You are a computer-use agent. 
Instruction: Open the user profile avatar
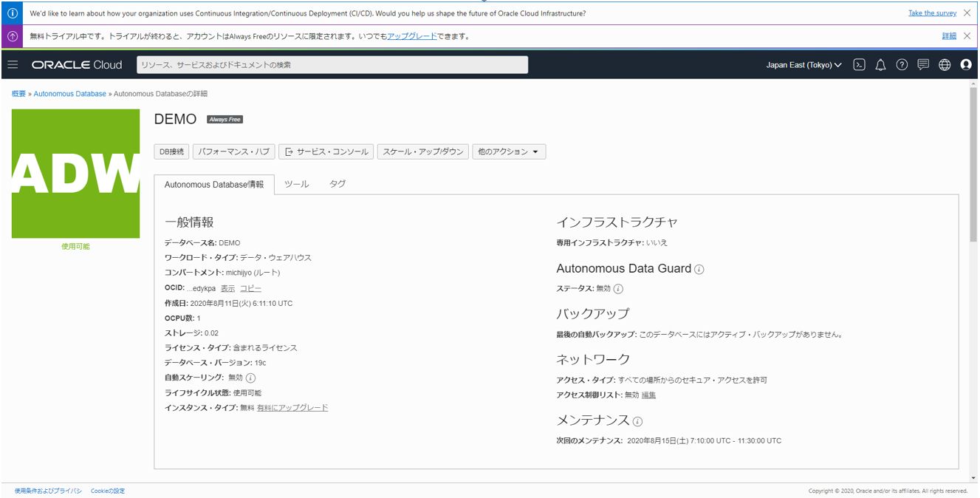[966, 65]
